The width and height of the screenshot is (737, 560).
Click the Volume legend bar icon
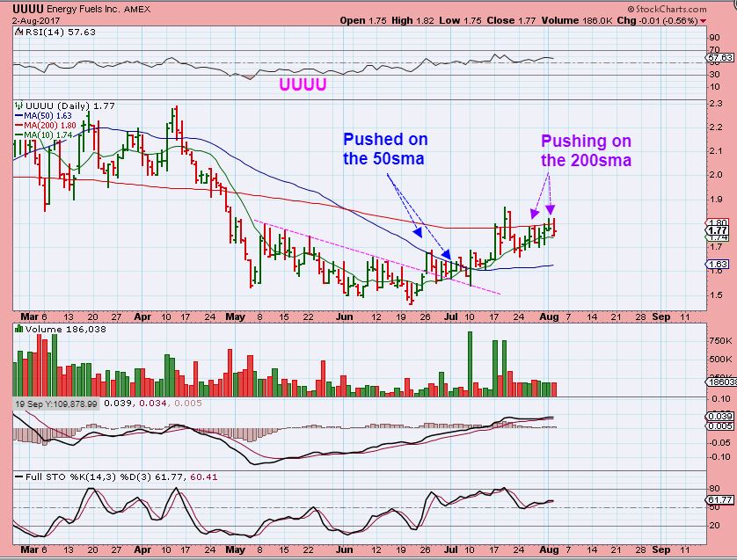[19, 329]
